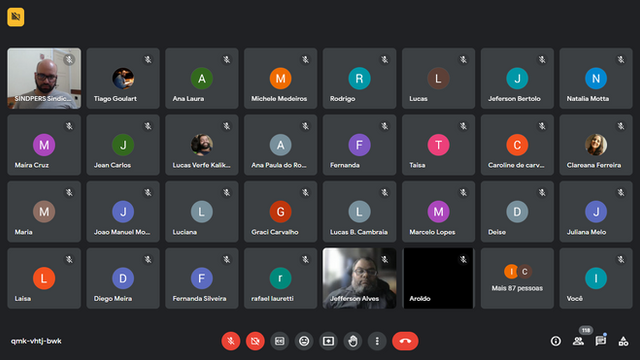Click Michele Medeiros's orange M avatar
Image resolution: width=640 pixels, height=360 pixels.
click(x=280, y=78)
